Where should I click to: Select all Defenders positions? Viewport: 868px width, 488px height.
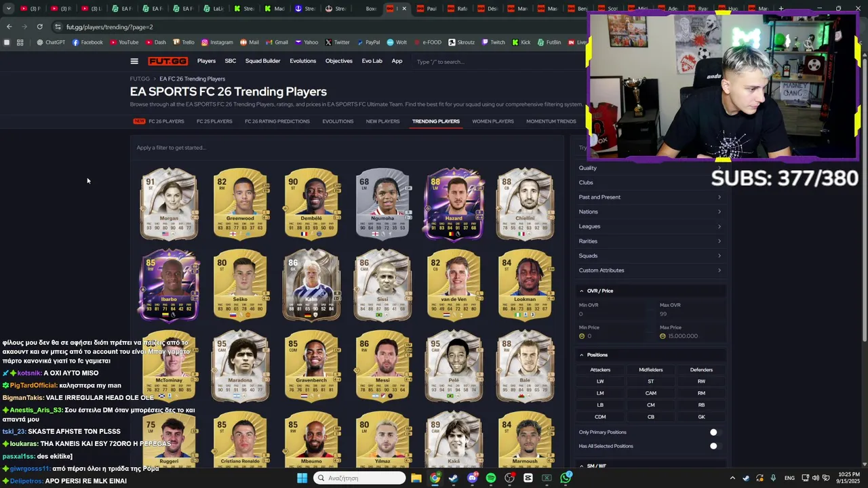pyautogui.click(x=701, y=369)
